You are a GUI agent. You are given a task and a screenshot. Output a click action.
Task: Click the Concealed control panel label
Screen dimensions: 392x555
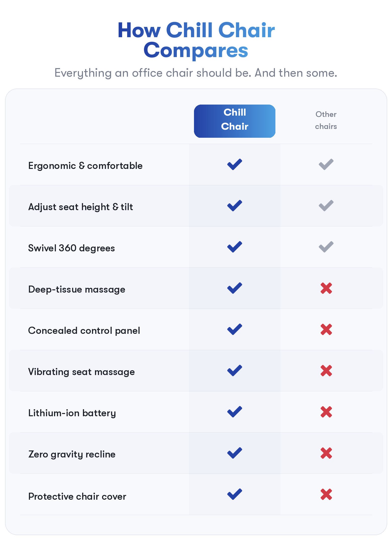coord(84,331)
